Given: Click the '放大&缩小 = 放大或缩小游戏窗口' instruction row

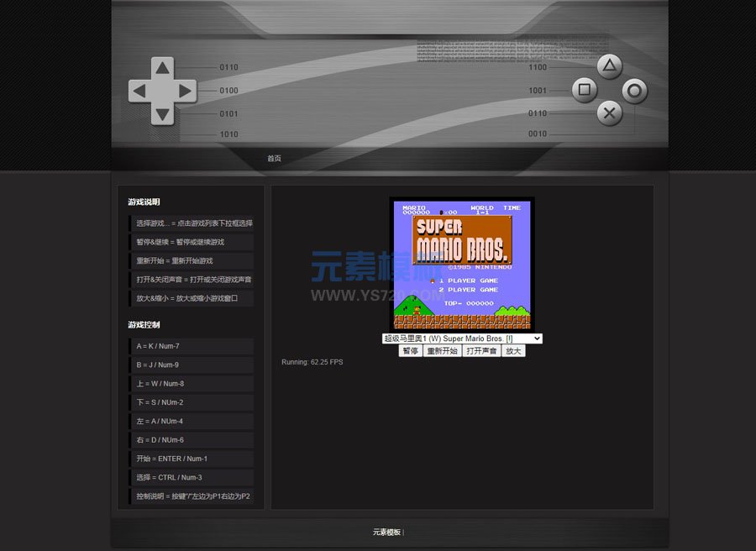Looking at the screenshot, I should [192, 298].
